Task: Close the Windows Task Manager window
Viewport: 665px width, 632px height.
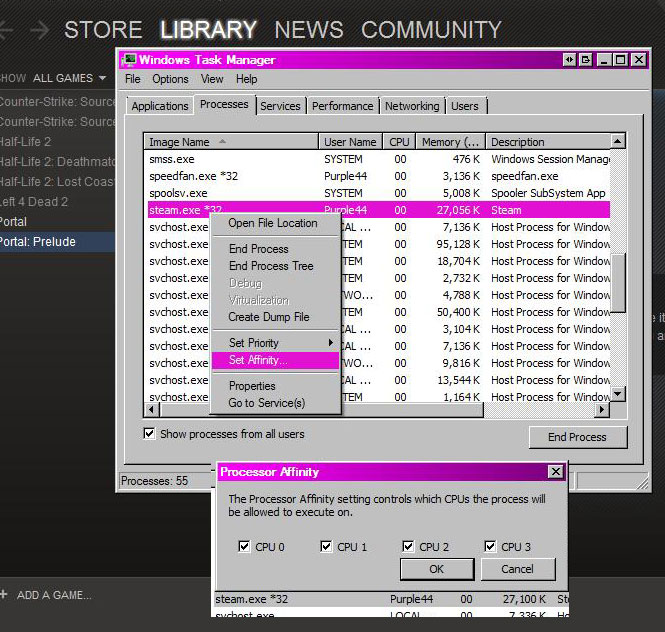Action: [638, 60]
